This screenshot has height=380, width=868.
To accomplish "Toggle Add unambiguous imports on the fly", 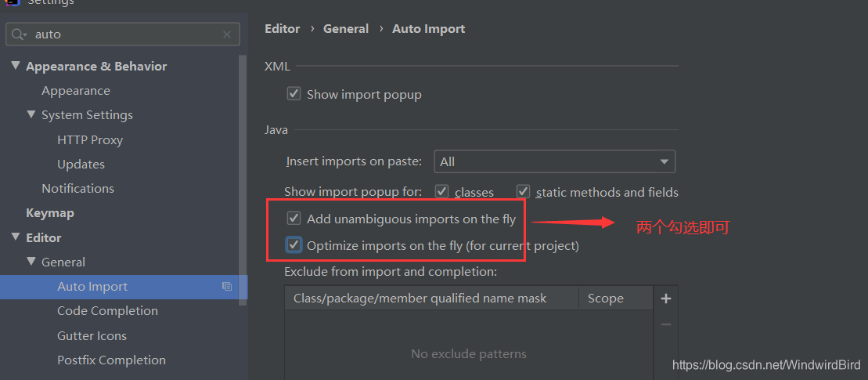I will pyautogui.click(x=294, y=219).
